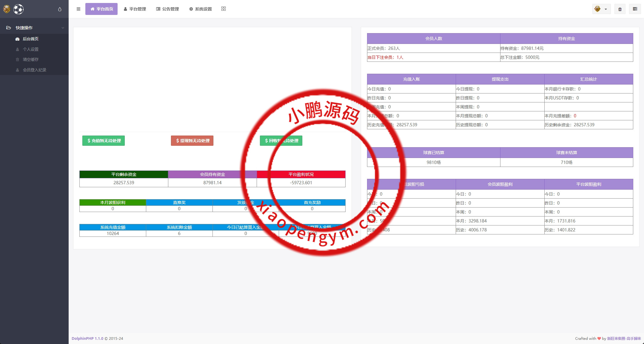The height and width of the screenshot is (344, 644).
Task: Click the DolphinPHP 1.1.0 footer link
Action: click(87, 338)
